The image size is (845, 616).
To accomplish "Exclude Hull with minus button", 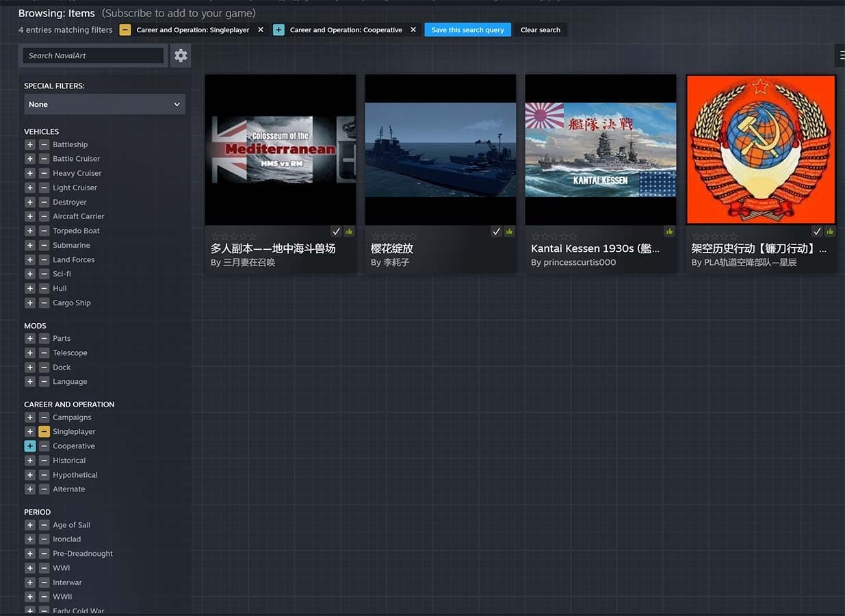I will [44, 288].
